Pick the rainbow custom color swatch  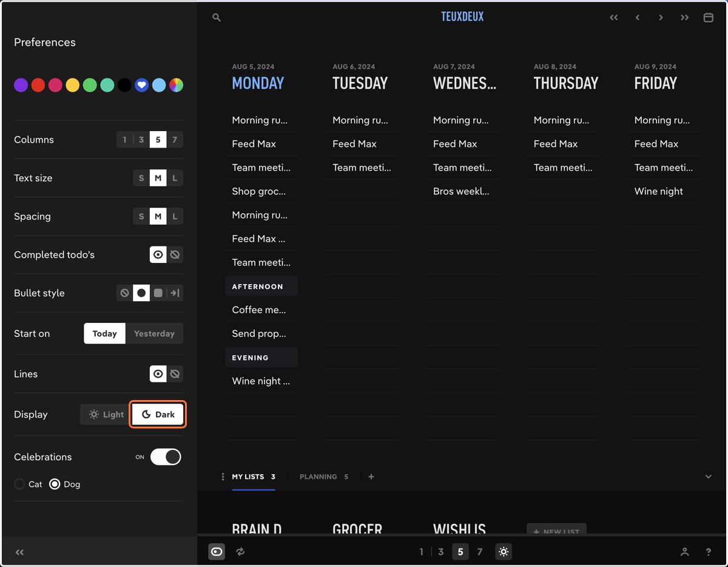176,86
